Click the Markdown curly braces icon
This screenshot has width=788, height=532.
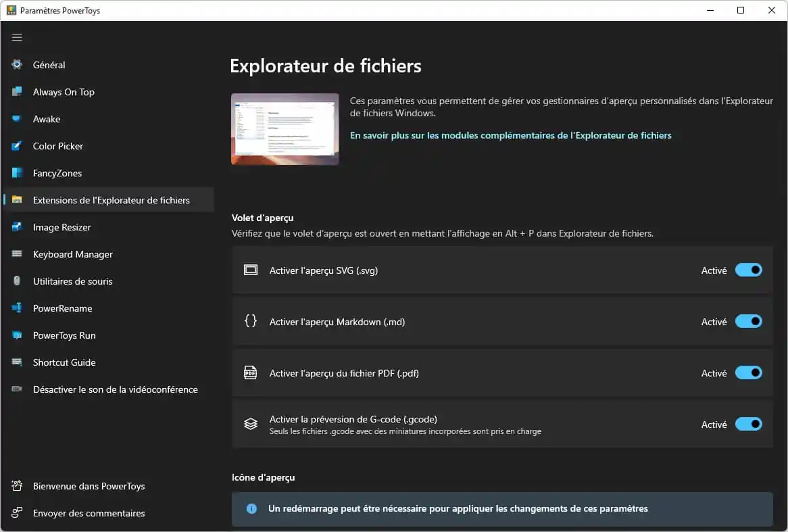click(250, 321)
